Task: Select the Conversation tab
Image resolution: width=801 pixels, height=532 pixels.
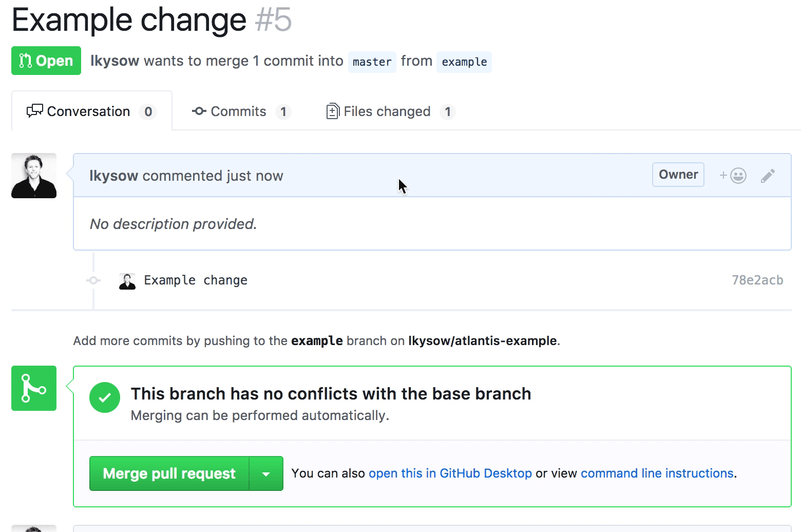Action: (92, 111)
